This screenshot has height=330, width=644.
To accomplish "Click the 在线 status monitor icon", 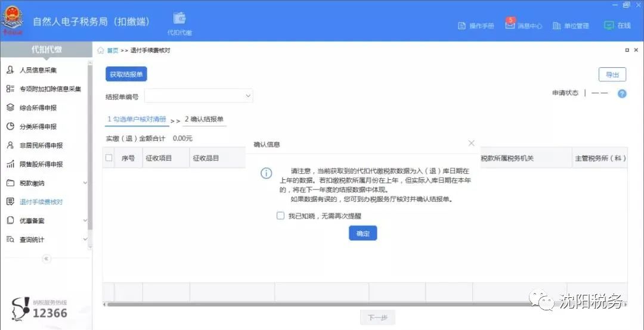I will pos(609,26).
